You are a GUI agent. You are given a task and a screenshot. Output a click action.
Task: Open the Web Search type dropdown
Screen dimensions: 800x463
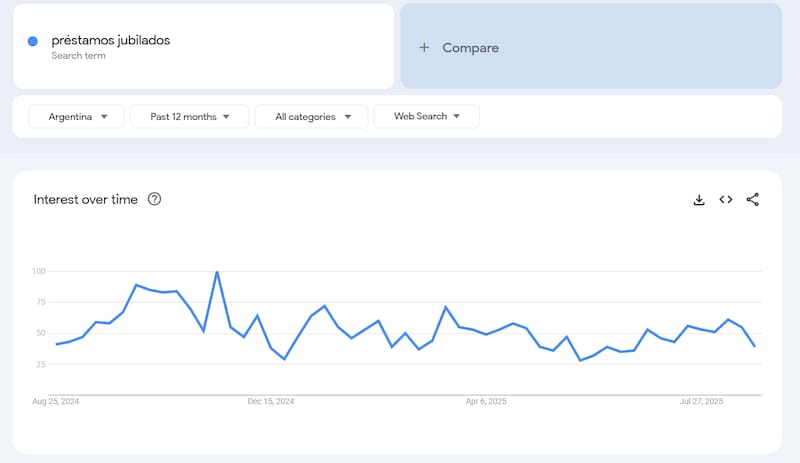tap(426, 117)
